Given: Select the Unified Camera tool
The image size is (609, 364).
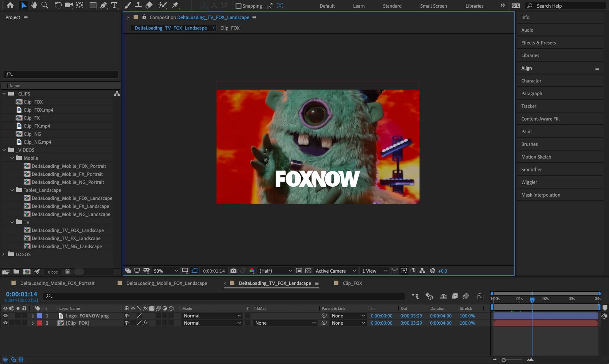Looking at the screenshot, I should 69,5.
